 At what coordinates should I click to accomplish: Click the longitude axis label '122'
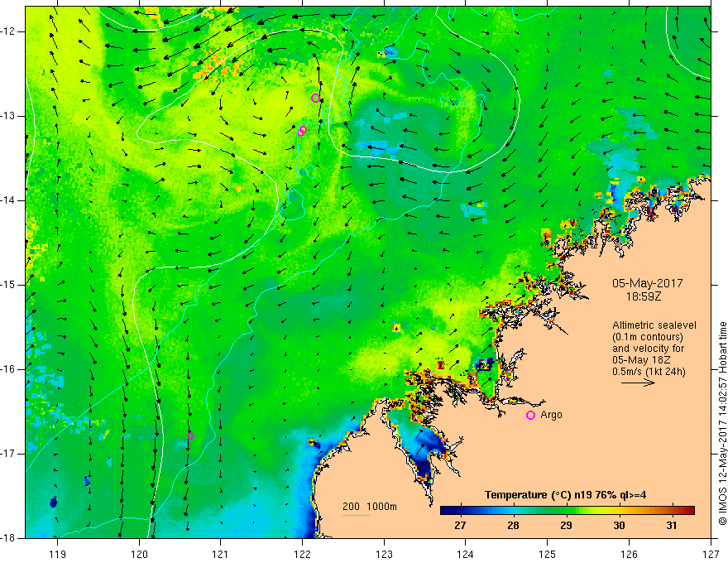pyautogui.click(x=302, y=554)
